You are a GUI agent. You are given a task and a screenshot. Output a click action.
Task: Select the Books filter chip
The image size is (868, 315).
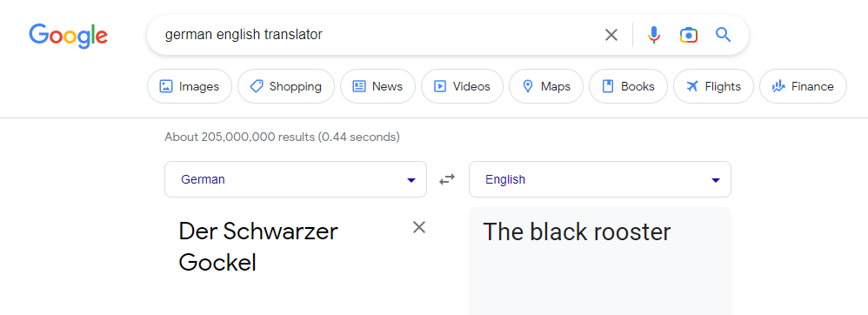coord(628,86)
